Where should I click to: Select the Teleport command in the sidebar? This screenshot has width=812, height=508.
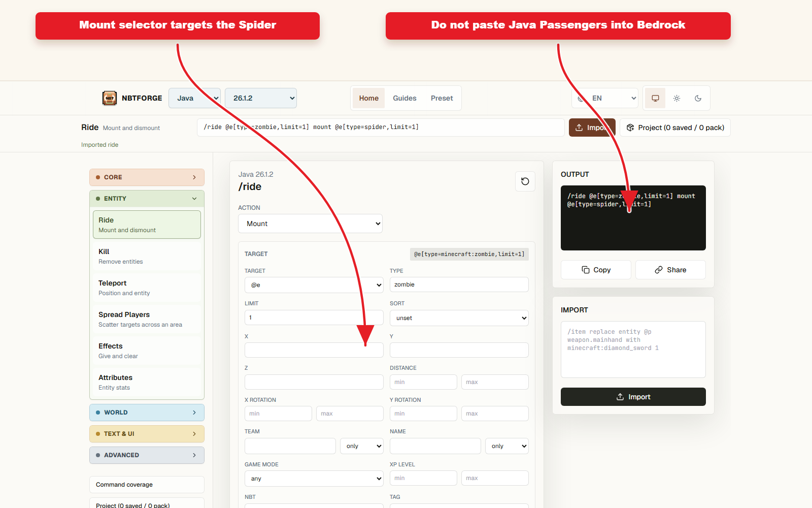(x=147, y=288)
